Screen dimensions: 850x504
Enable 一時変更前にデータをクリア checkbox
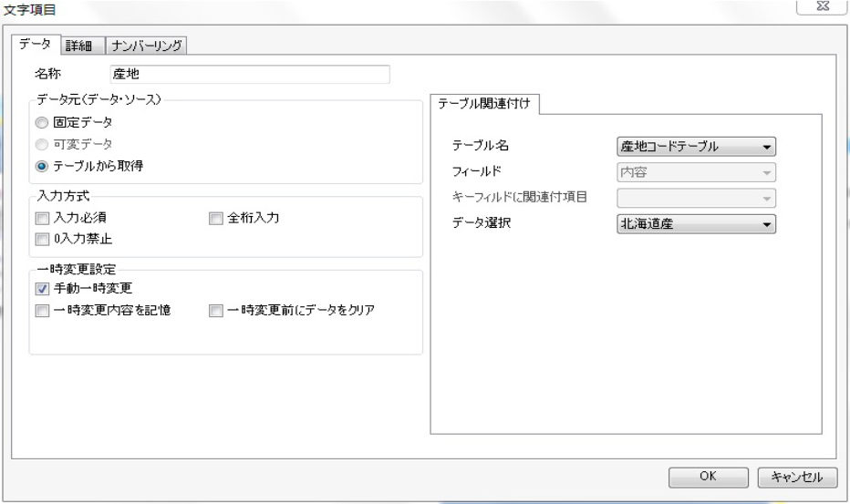coord(216,311)
